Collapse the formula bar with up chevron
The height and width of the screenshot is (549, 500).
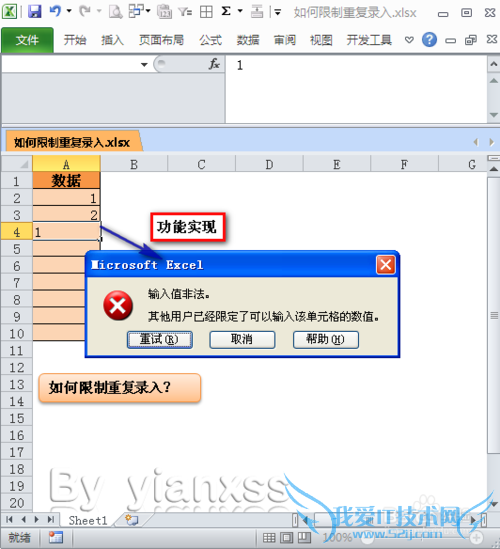[x=494, y=64]
